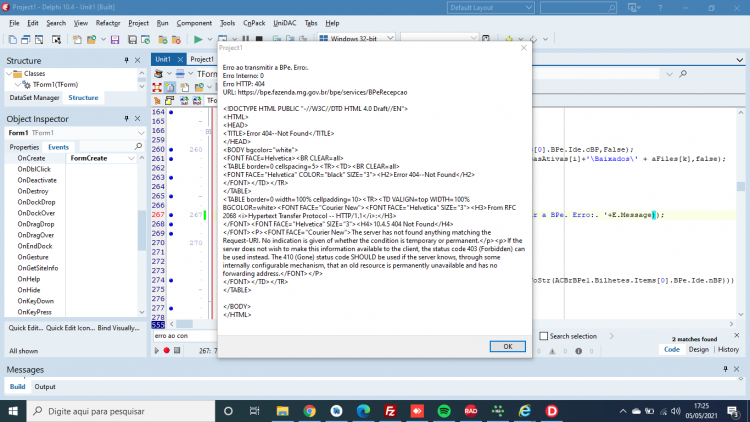Switch to the History view tab
Viewport: 750px width, 422px height.
tap(728, 350)
